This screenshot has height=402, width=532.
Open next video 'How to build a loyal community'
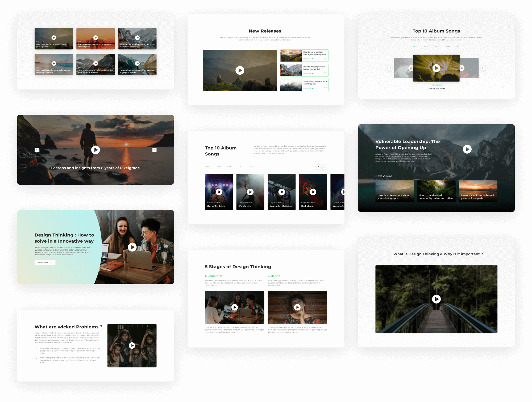[x=436, y=191]
